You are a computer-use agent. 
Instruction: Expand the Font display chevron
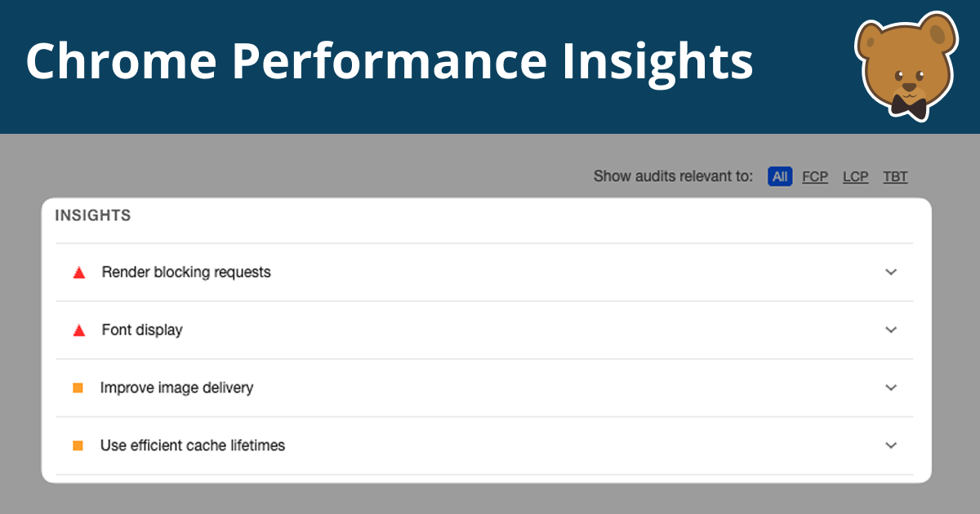(x=891, y=330)
